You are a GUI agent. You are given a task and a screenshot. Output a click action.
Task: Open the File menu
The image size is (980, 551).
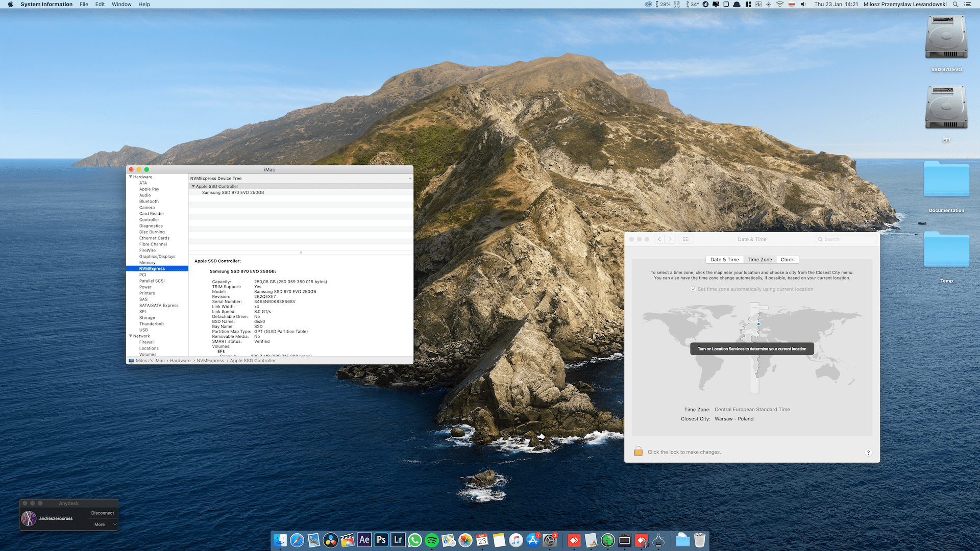84,4
